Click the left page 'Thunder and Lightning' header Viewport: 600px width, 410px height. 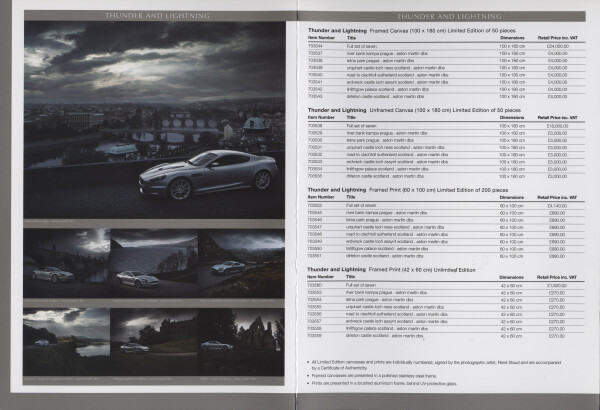coord(150,15)
